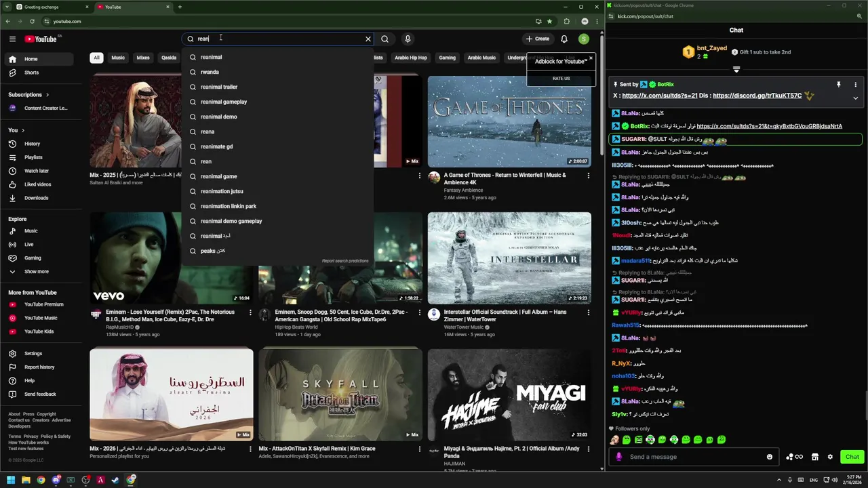Expand the pinned BotRix message chevron
The height and width of the screenshot is (488, 868).
point(855,98)
